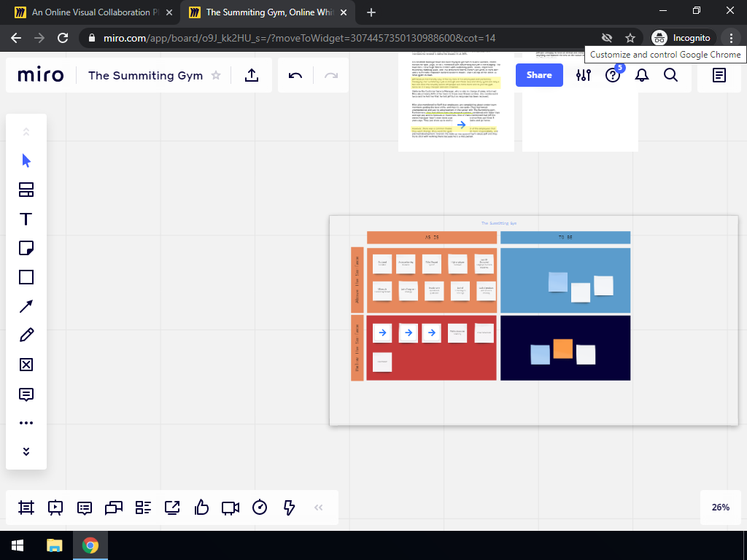Pick the pen drawing tool
The height and width of the screenshot is (560, 747).
[26, 335]
